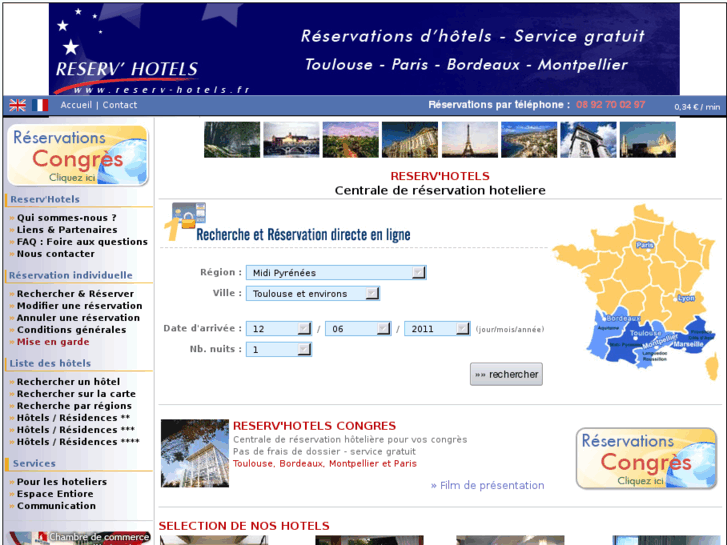Open the arrival month dropdown

[358, 329]
